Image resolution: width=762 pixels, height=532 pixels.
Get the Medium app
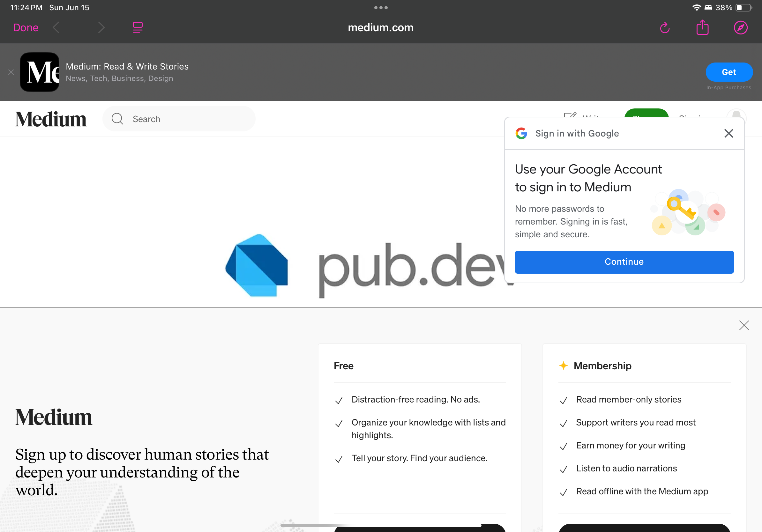click(x=729, y=72)
